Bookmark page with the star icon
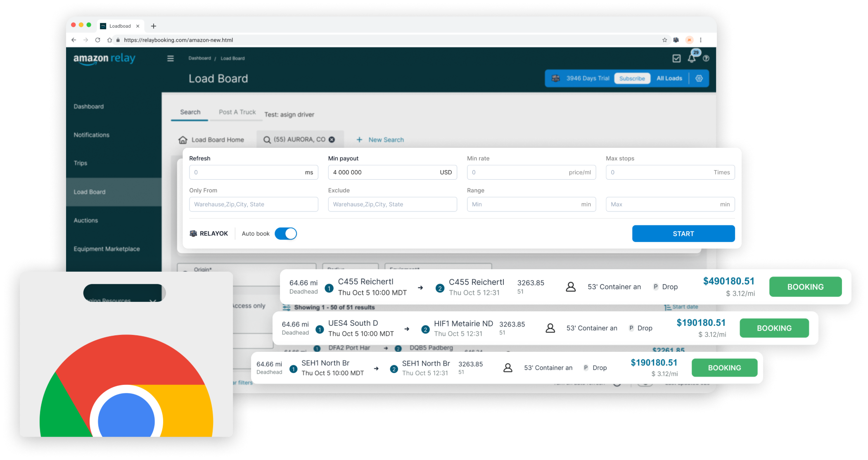 coord(664,40)
